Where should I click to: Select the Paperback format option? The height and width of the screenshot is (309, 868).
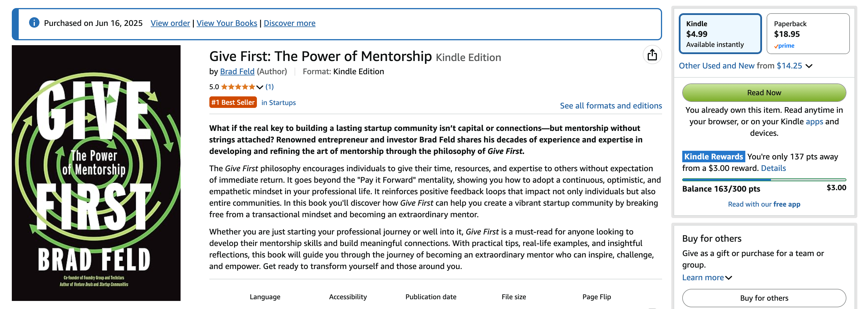(808, 34)
